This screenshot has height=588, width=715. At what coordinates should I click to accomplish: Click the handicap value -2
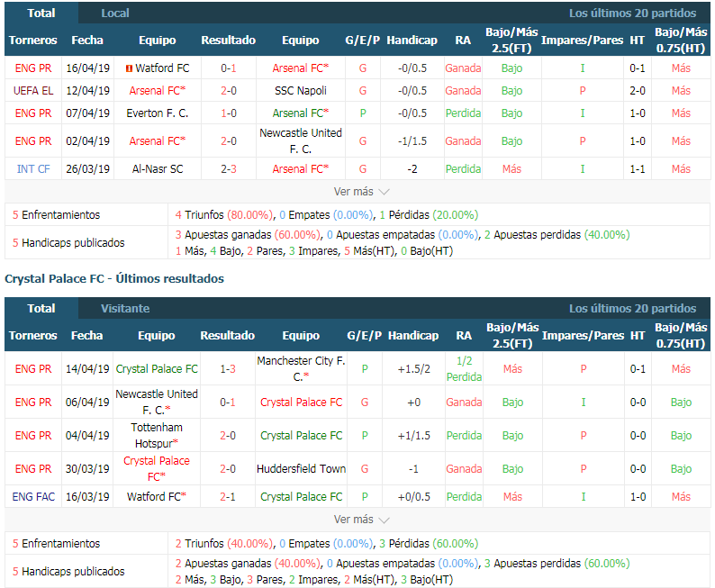coord(412,168)
